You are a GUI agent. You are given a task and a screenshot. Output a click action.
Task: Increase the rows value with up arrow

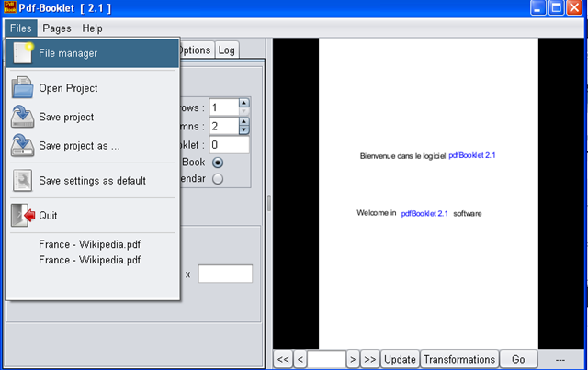(x=243, y=103)
